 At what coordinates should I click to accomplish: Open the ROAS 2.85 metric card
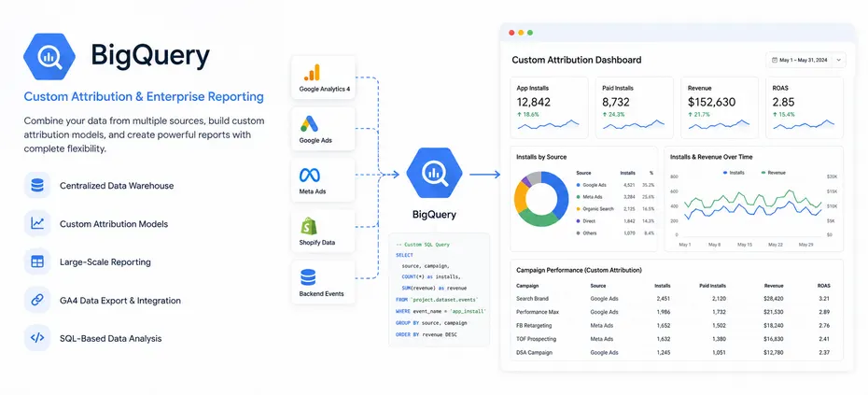[x=805, y=107]
